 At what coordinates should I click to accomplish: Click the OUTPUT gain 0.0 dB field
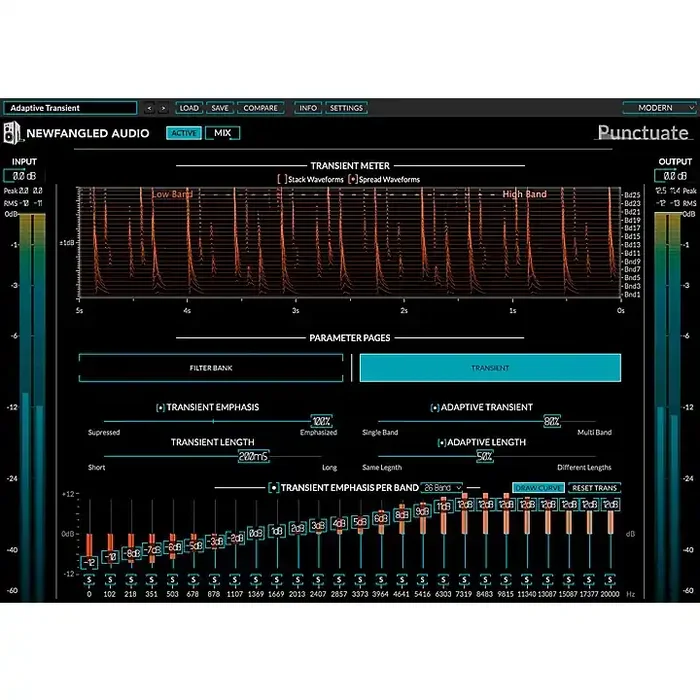tap(675, 176)
